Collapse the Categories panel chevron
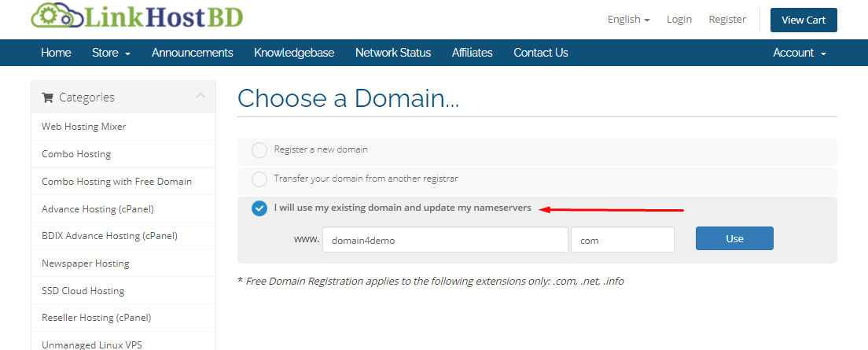This screenshot has height=350, width=868. pos(200,96)
